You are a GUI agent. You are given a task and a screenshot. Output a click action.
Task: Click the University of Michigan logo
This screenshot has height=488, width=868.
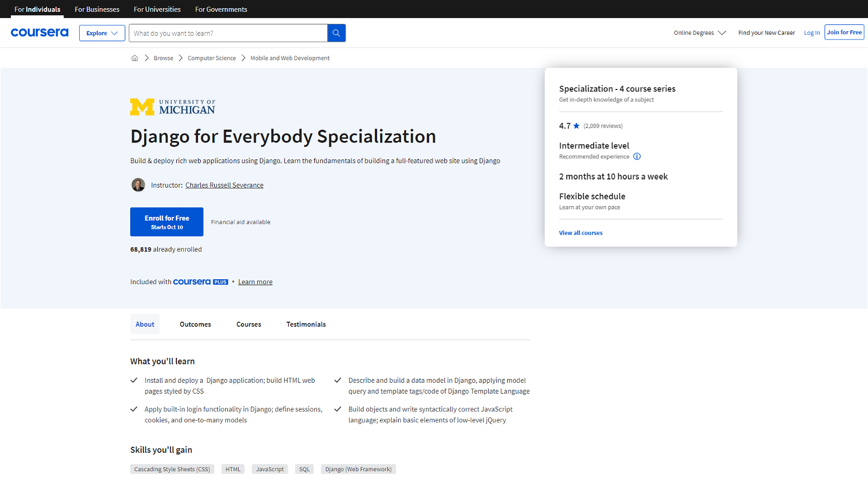(173, 107)
